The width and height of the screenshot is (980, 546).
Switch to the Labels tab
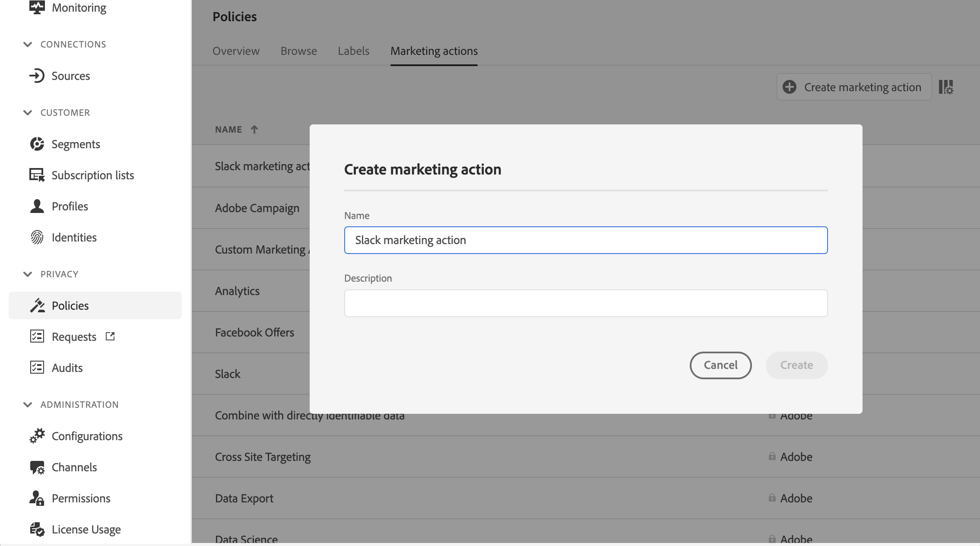point(353,51)
